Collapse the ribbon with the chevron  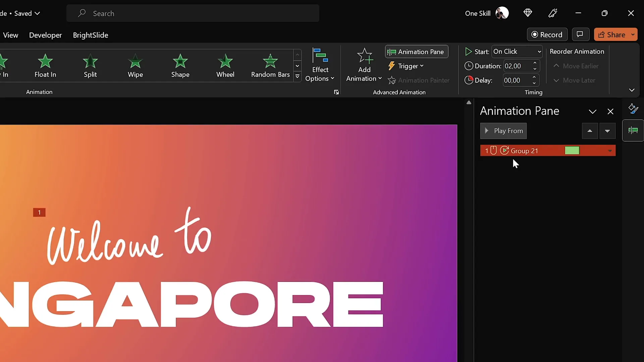click(632, 90)
